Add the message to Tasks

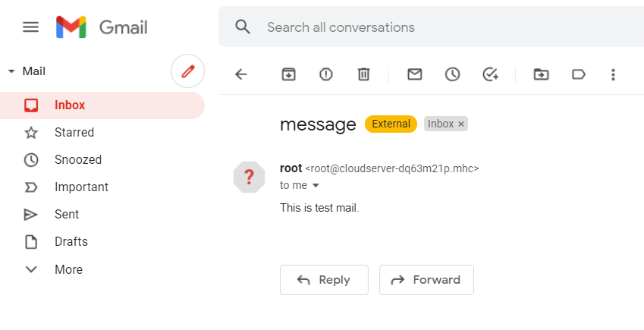click(x=490, y=74)
